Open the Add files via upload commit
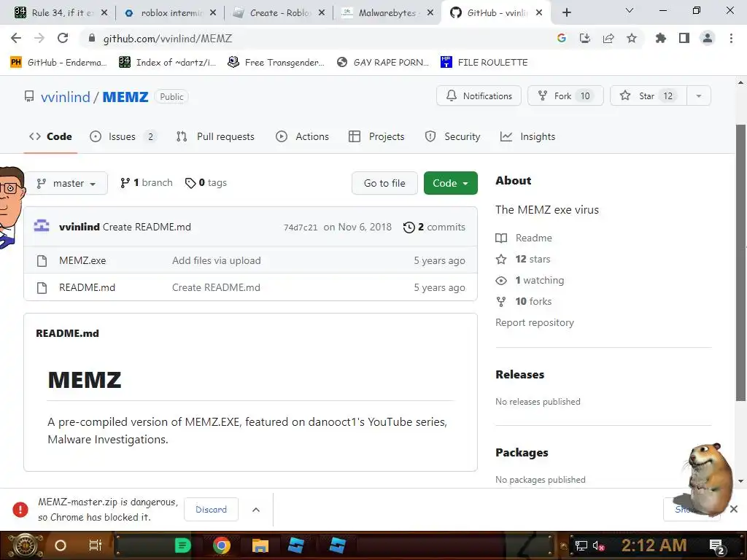Image resolution: width=747 pixels, height=560 pixels. pos(216,260)
